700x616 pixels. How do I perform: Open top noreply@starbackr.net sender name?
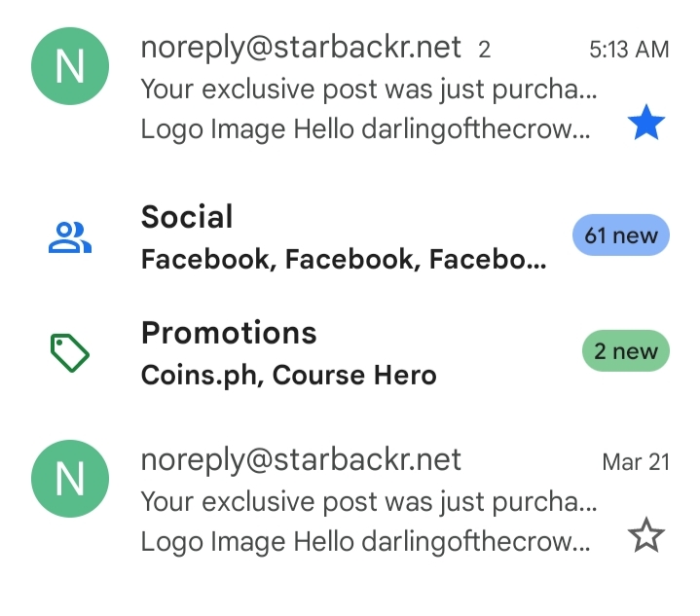[301, 48]
